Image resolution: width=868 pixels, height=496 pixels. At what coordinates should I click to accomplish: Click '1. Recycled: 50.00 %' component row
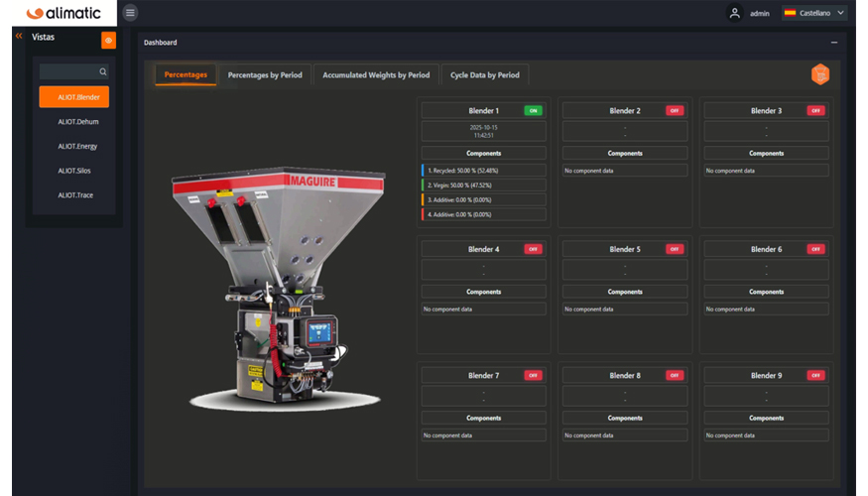[484, 171]
